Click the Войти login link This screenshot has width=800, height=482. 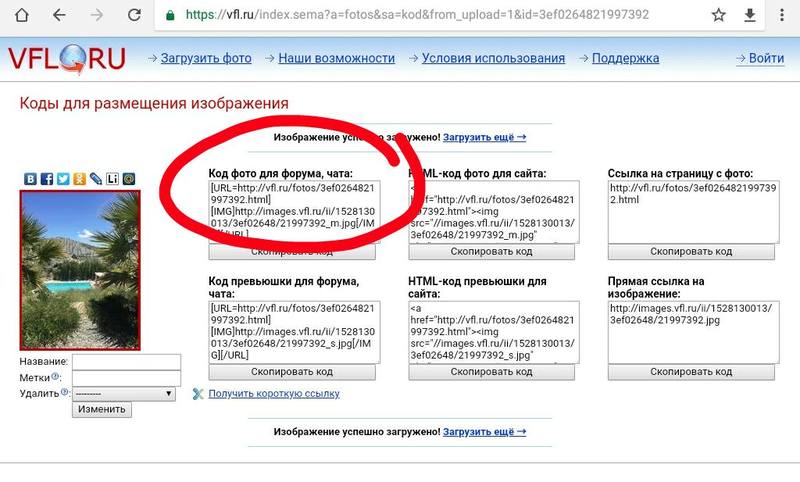tap(766, 59)
